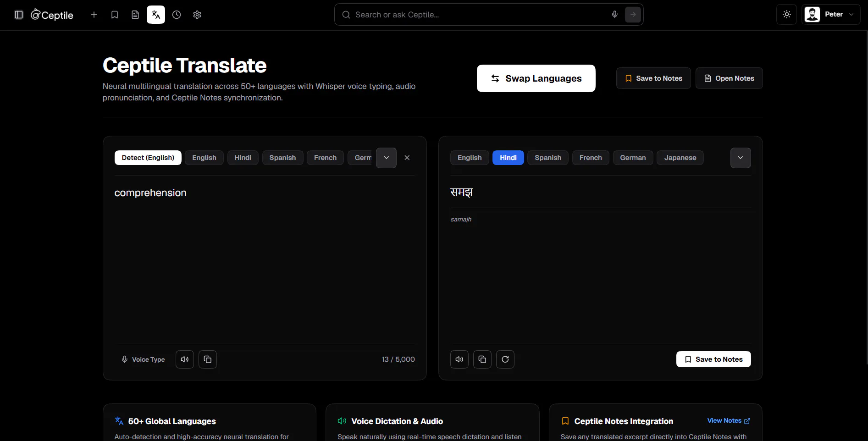Screen dimensions: 868x441
Task: Start a new item with plus icon
Action: tap(94, 15)
